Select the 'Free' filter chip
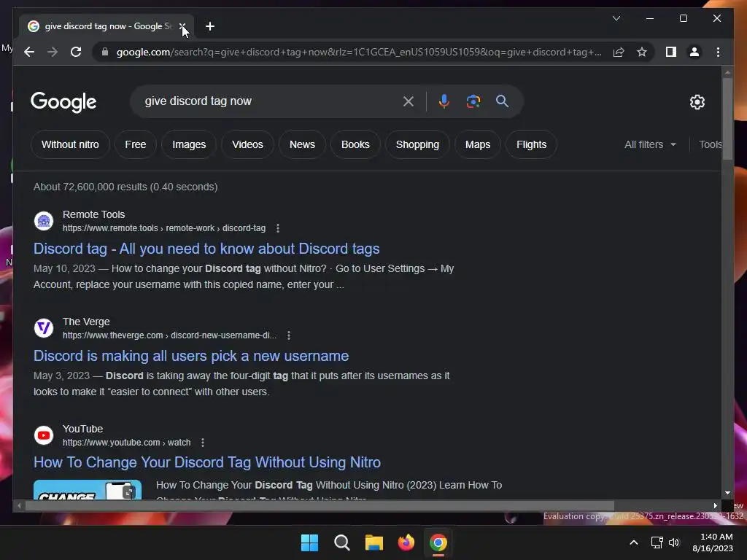The width and height of the screenshot is (747, 560). (x=135, y=144)
